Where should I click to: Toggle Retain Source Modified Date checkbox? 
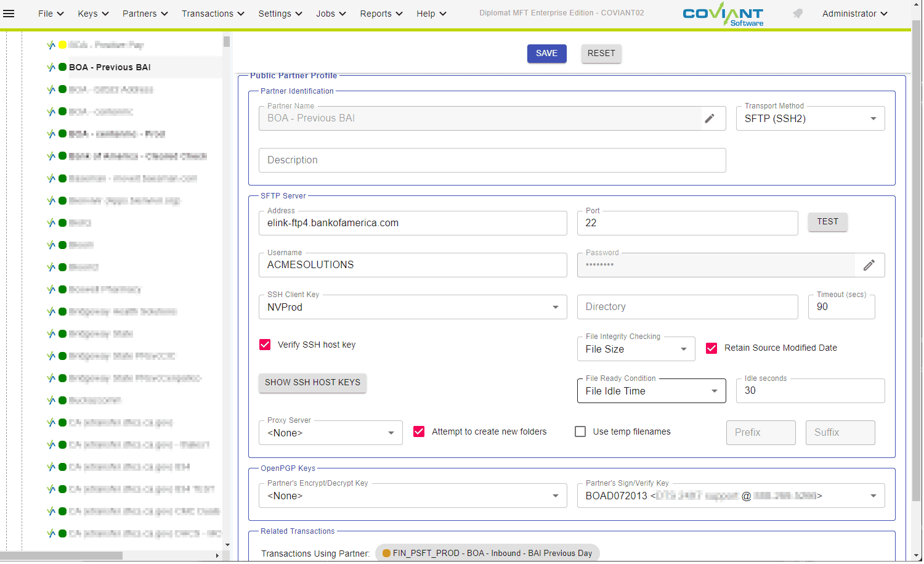click(x=711, y=348)
